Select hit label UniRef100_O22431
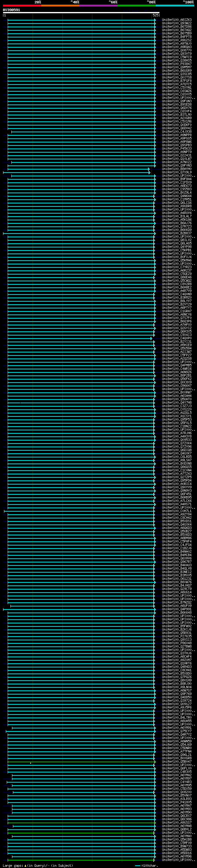Viewport: 197px width, 868px height. [x=177, y=155]
